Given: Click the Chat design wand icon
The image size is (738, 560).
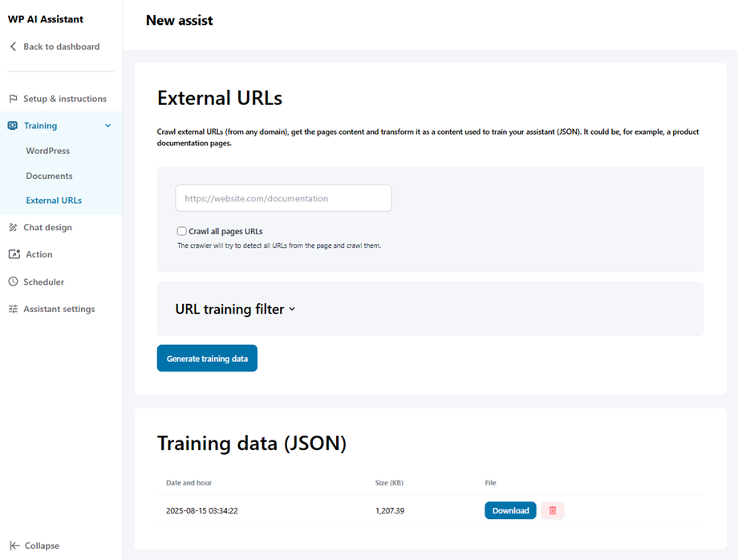Looking at the screenshot, I should click(x=13, y=228).
